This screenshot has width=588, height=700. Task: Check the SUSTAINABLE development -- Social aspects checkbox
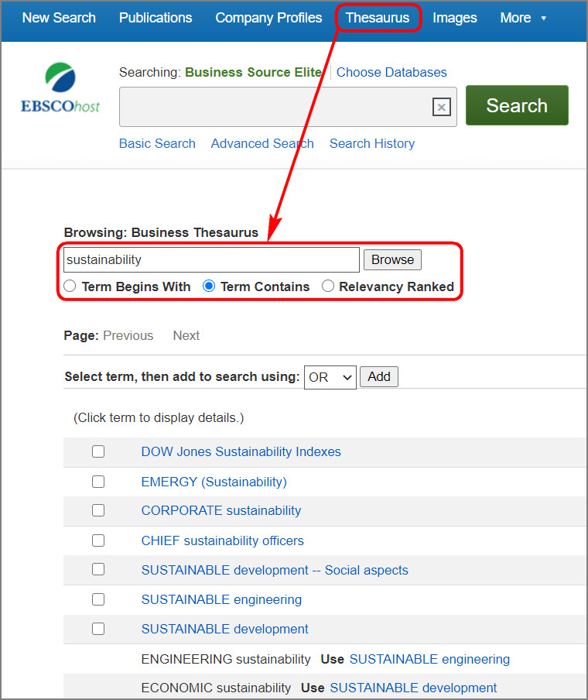pos(98,569)
